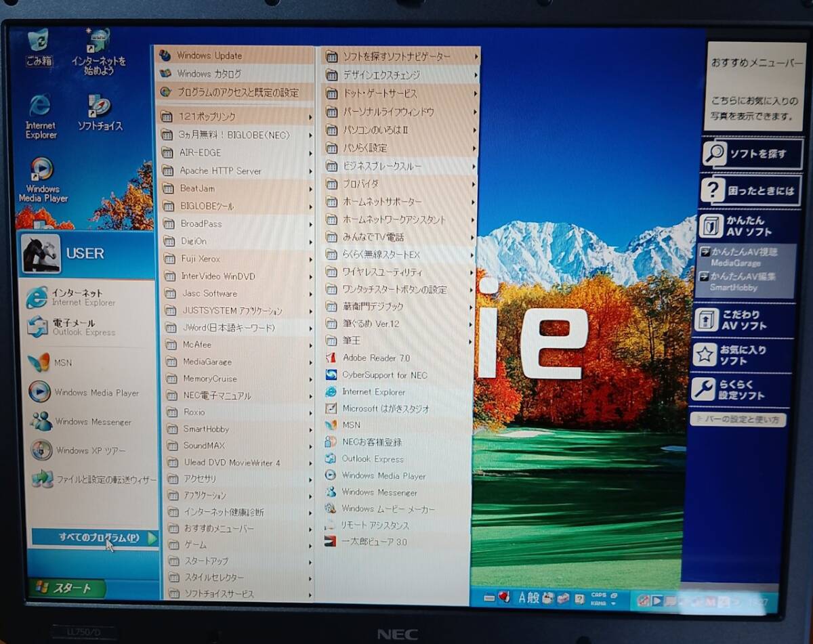
Task: Click the star icon beside お気に入りソフト
Action: (705, 354)
